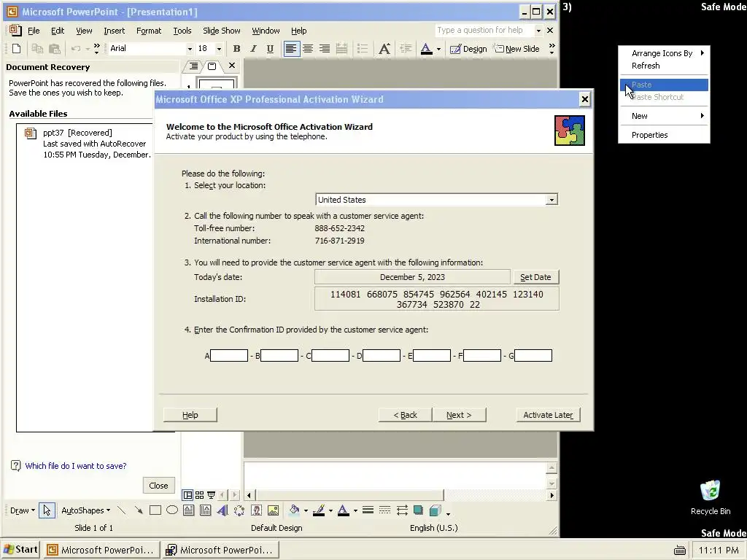This screenshot has height=560, width=747.
Task: Click the Insert Clip Art icon
Action: (x=256, y=510)
